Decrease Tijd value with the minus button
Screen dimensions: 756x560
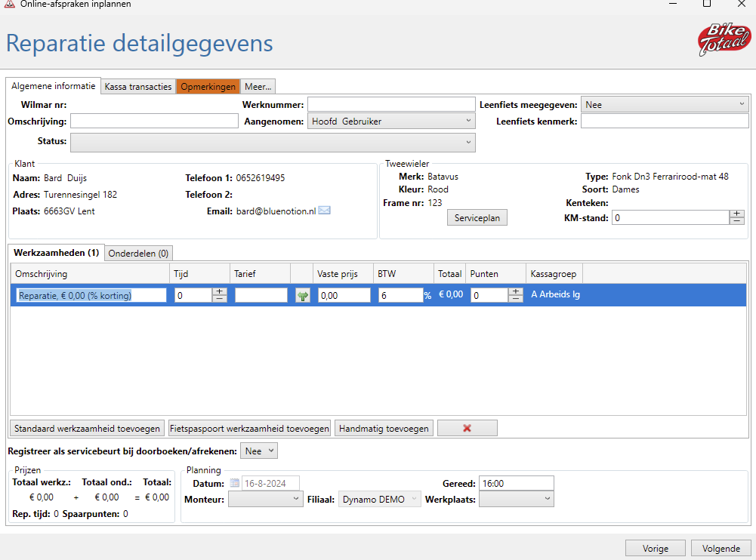coord(219,299)
